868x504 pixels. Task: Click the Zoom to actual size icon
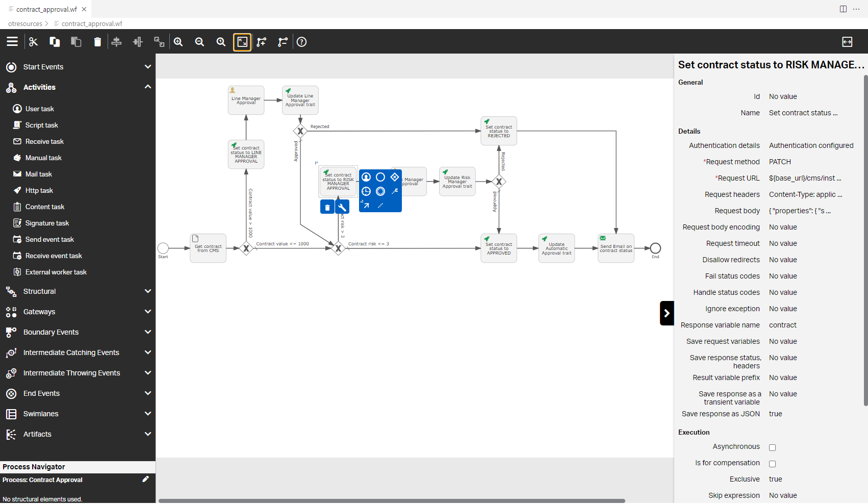[x=221, y=42]
